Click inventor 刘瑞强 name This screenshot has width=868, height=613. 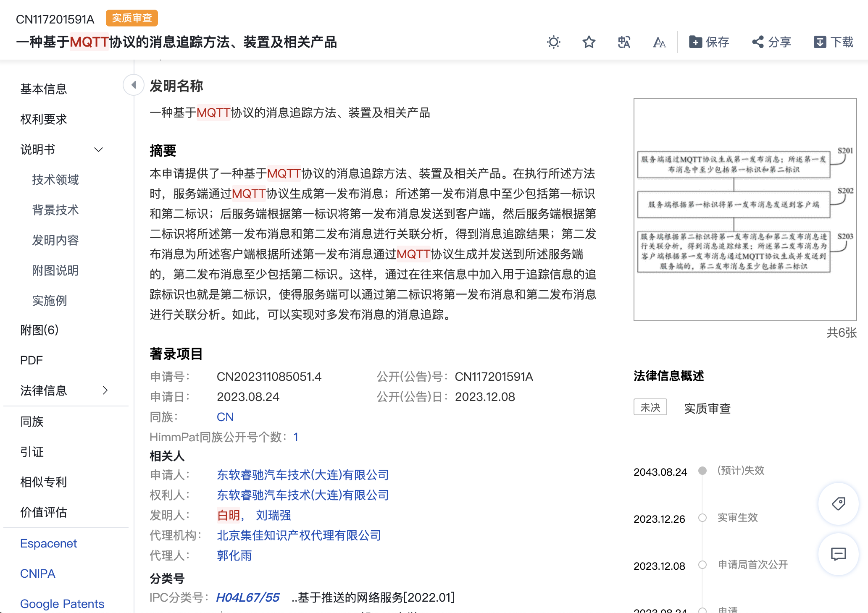(274, 515)
